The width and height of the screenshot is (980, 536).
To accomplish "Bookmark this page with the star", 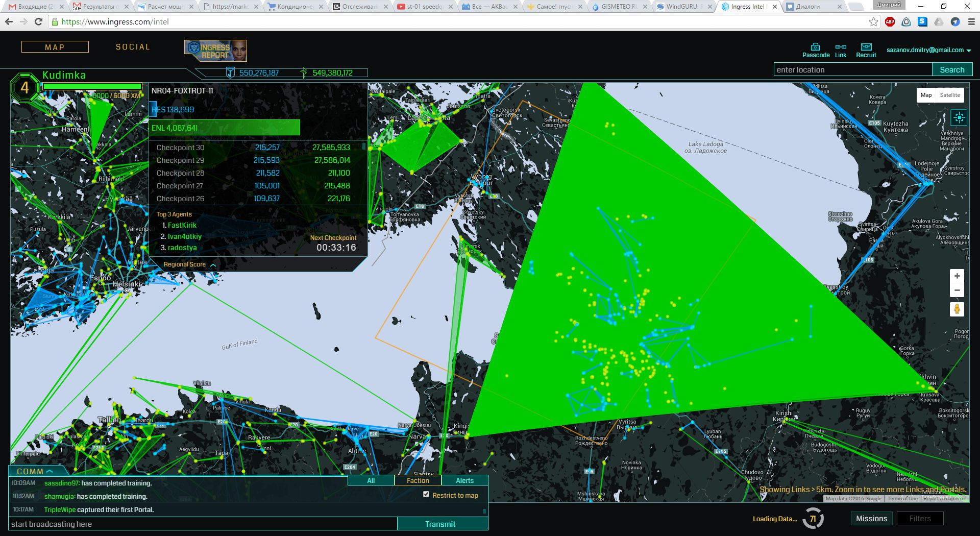I will click(873, 21).
